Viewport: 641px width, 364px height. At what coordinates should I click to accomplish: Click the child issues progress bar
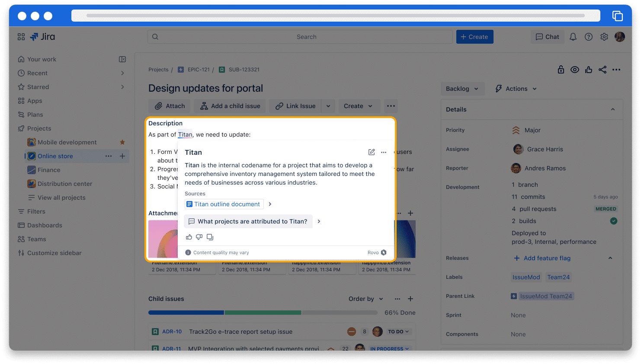tap(263, 313)
